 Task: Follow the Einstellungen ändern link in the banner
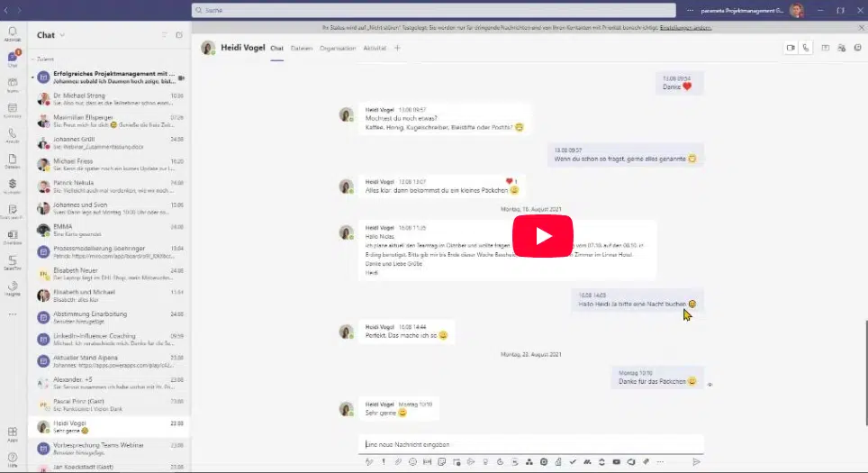[x=685, y=27]
